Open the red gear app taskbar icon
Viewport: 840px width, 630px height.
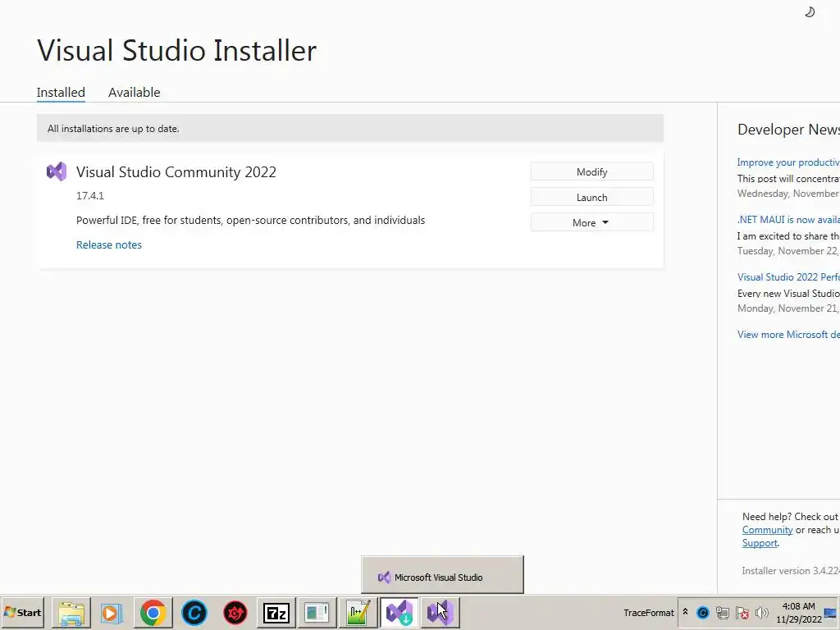pyautogui.click(x=235, y=612)
